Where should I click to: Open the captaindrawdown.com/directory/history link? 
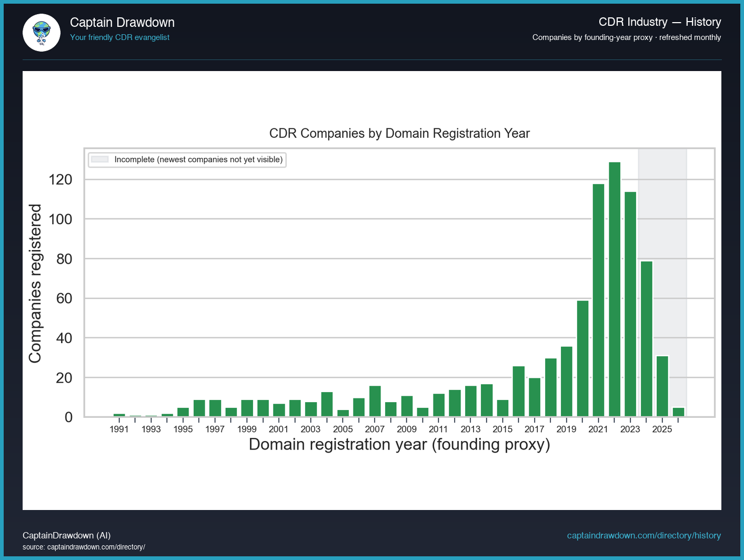[644, 535]
